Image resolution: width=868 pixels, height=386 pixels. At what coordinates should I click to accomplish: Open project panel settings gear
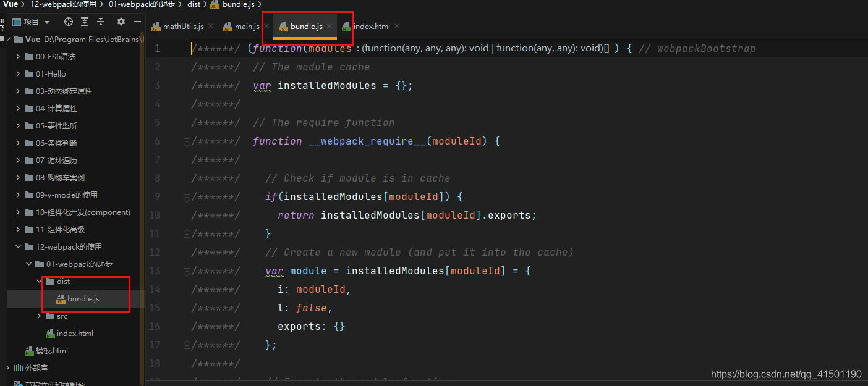[x=121, y=22]
